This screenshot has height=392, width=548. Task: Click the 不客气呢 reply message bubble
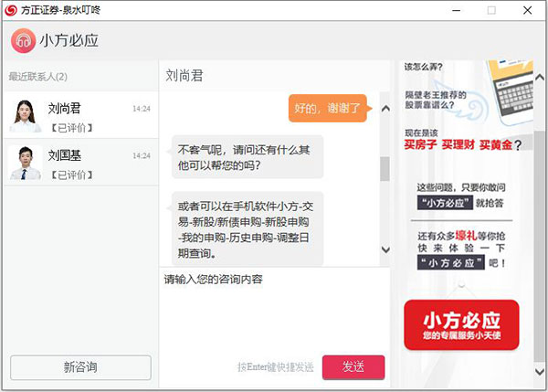pos(248,157)
